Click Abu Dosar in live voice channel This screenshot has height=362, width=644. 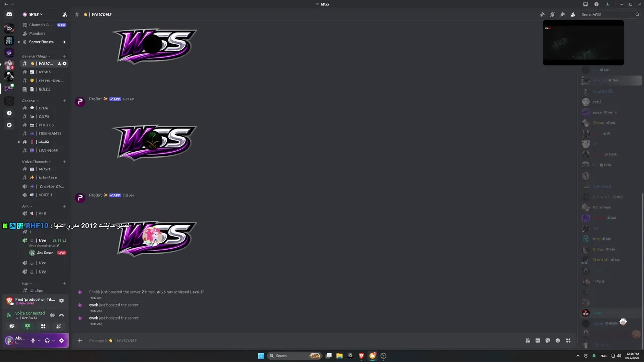tap(47, 253)
